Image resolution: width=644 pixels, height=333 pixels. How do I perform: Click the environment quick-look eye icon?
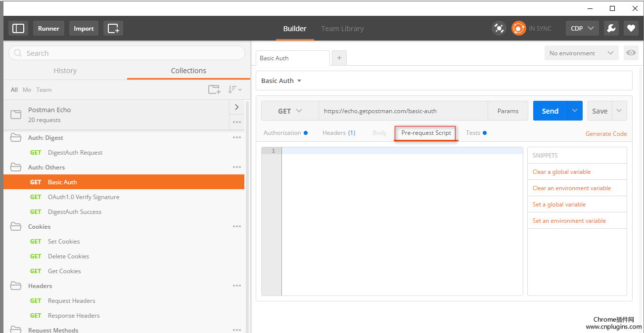631,53
